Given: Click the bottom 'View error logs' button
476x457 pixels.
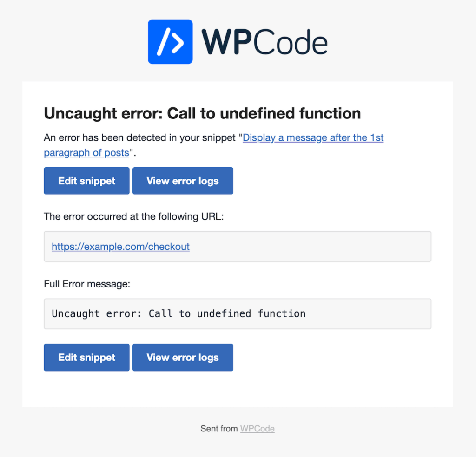Looking at the screenshot, I should click(x=182, y=357).
